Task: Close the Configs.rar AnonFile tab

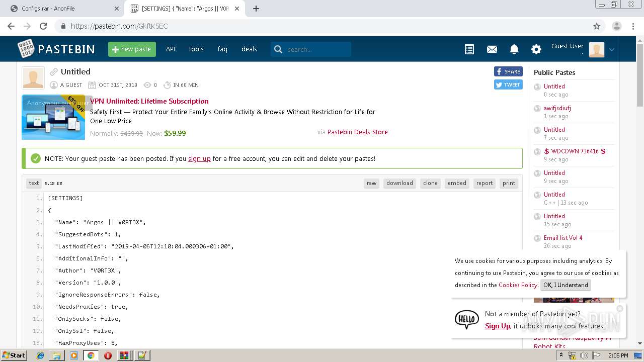Action: 117,9
